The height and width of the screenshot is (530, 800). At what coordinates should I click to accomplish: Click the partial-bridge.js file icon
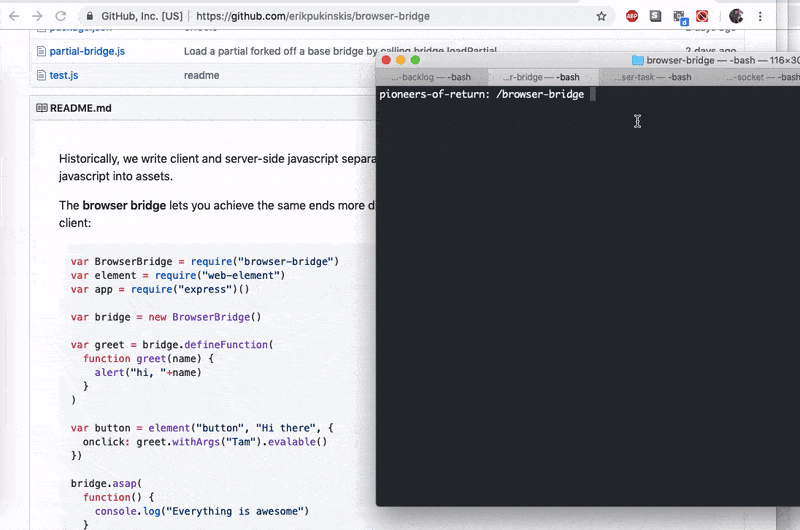[x=41, y=51]
